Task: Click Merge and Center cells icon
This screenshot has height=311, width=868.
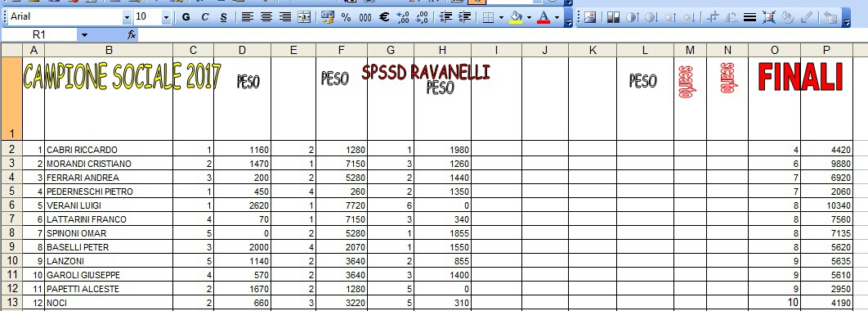Action: (304, 17)
